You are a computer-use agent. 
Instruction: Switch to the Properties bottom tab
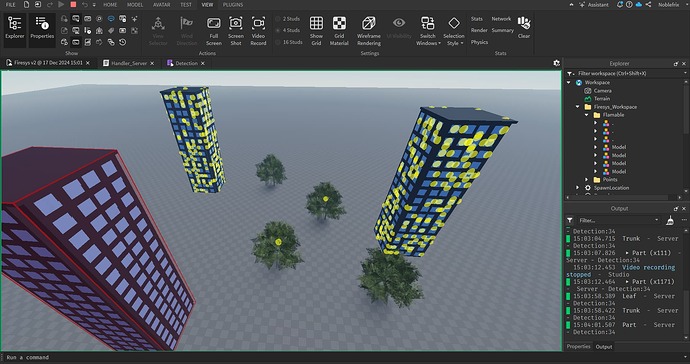(578, 346)
